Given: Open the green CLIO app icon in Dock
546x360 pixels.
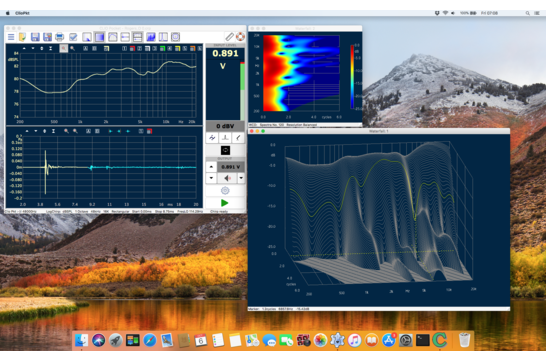Looking at the screenshot, I should 440,340.
